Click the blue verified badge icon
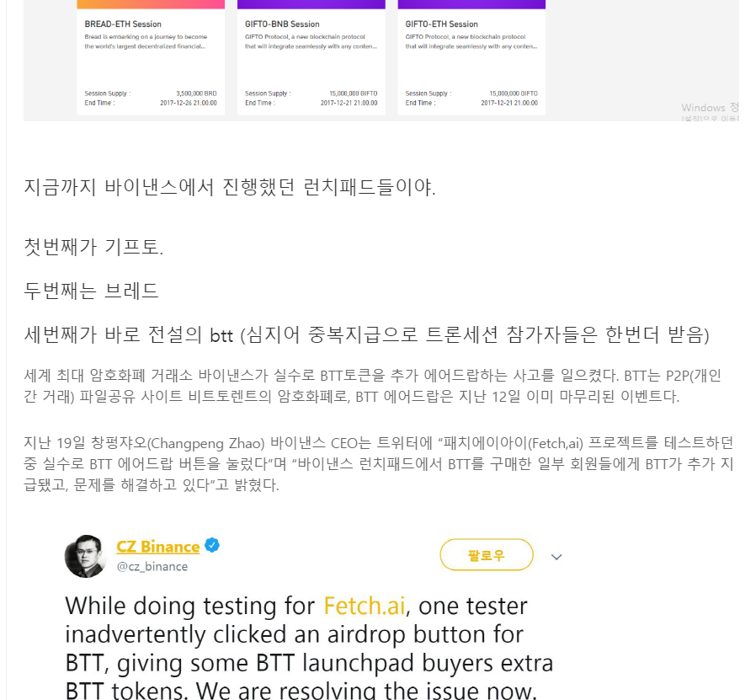Screen dimensions: 756x700 coord(212,545)
